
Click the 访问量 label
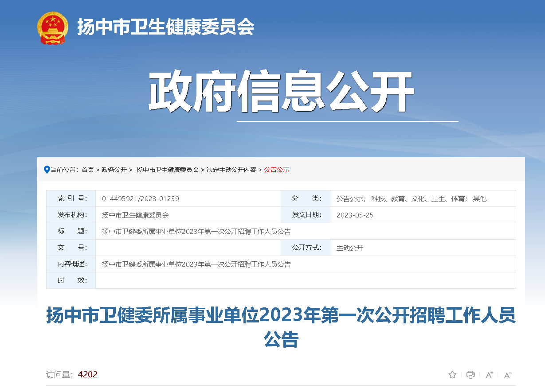pyautogui.click(x=59, y=375)
